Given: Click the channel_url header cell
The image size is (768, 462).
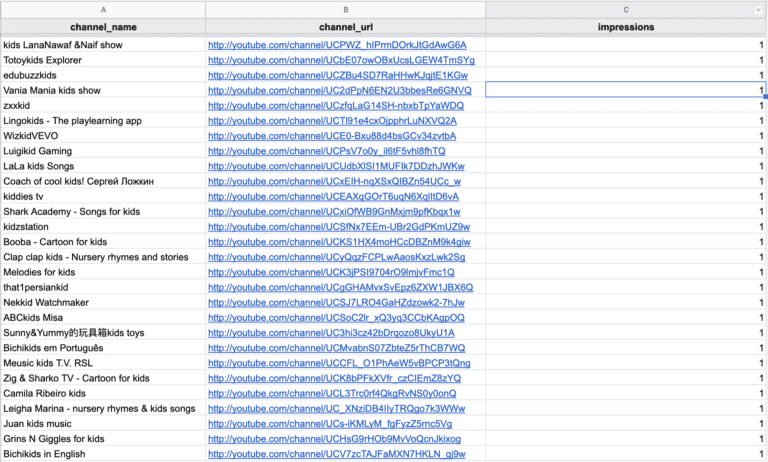Looking at the screenshot, I should (x=345, y=27).
